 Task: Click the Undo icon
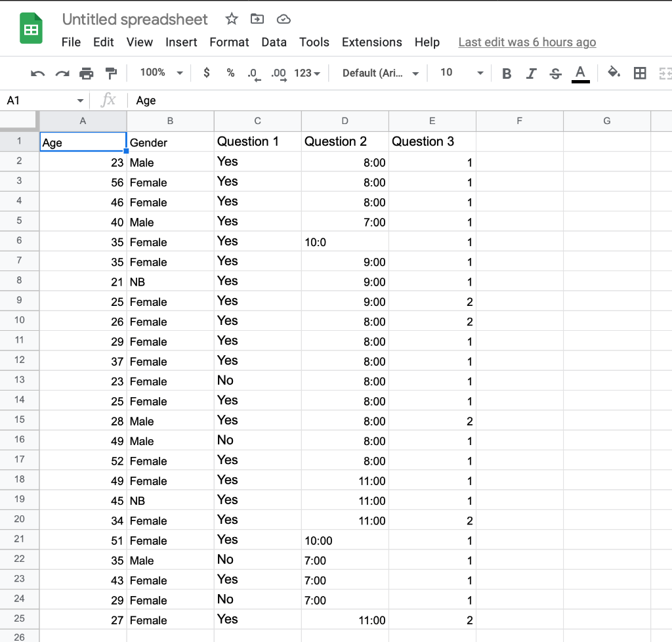37,74
